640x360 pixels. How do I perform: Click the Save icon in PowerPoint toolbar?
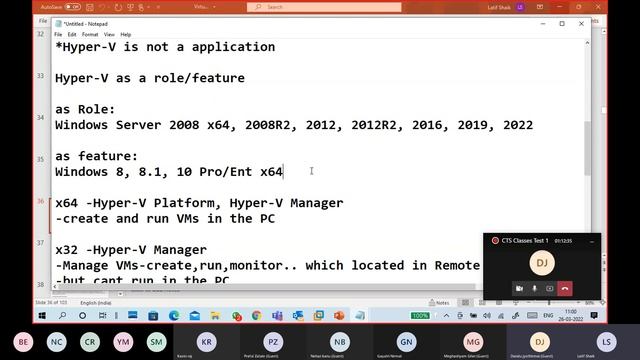pyautogui.click(x=90, y=7)
